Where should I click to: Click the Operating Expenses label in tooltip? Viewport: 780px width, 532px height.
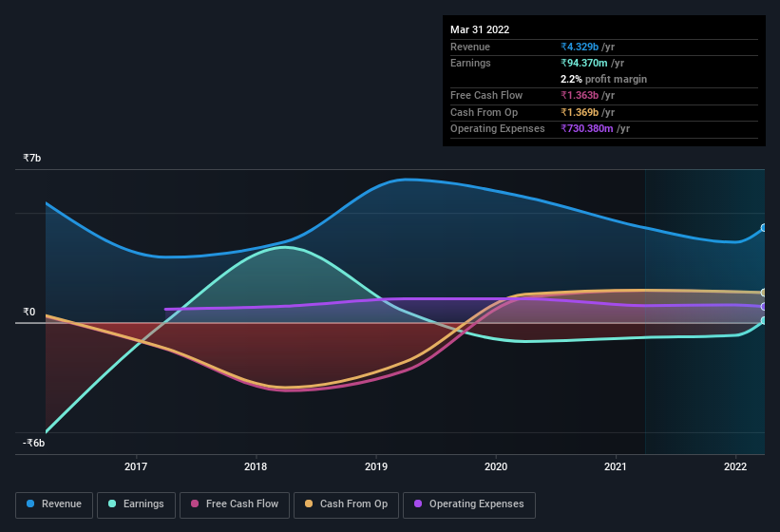coord(498,128)
